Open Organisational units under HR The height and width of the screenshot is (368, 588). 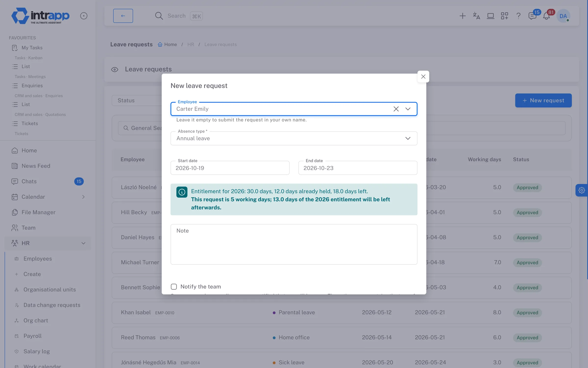click(x=49, y=289)
